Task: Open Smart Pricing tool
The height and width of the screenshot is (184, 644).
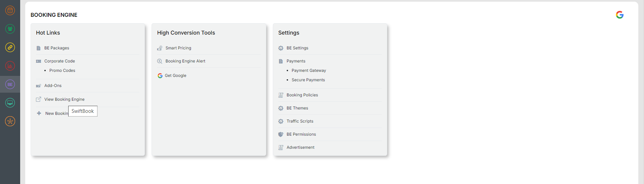Action: 178,48
